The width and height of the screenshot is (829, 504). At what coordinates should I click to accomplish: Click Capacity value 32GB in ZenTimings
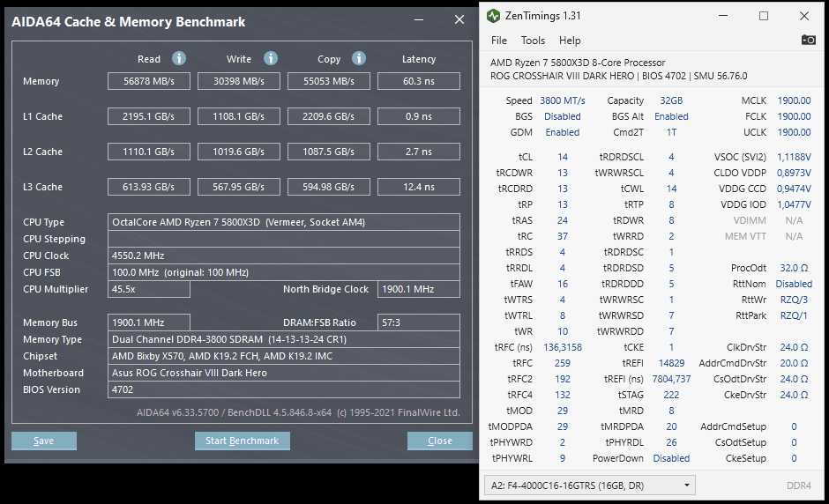pos(671,100)
